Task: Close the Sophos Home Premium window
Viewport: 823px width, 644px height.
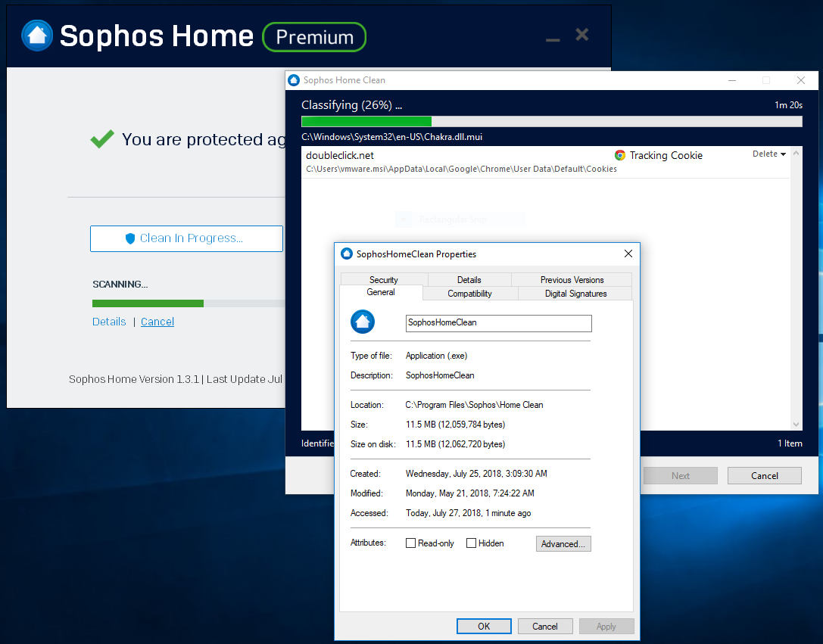Action: coord(582,35)
